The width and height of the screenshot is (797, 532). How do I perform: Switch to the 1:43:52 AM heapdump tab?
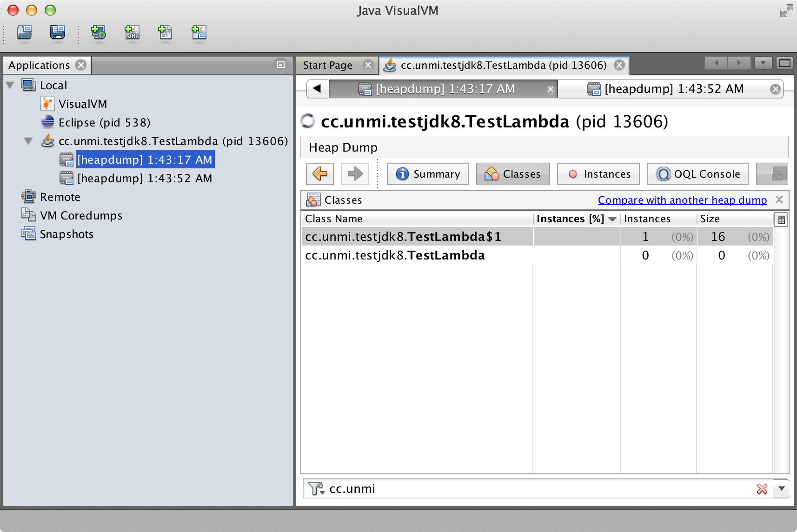(x=674, y=89)
